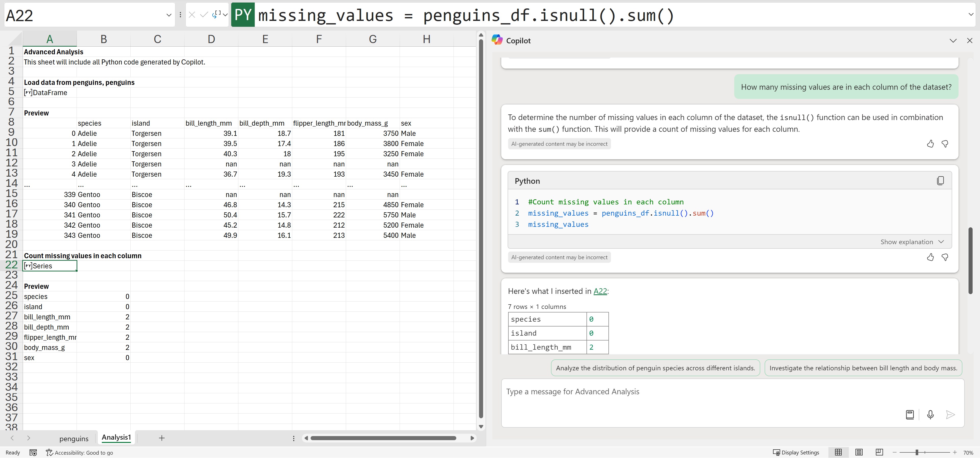
Task: Click thumbs down on explanation response
Action: pos(945,144)
